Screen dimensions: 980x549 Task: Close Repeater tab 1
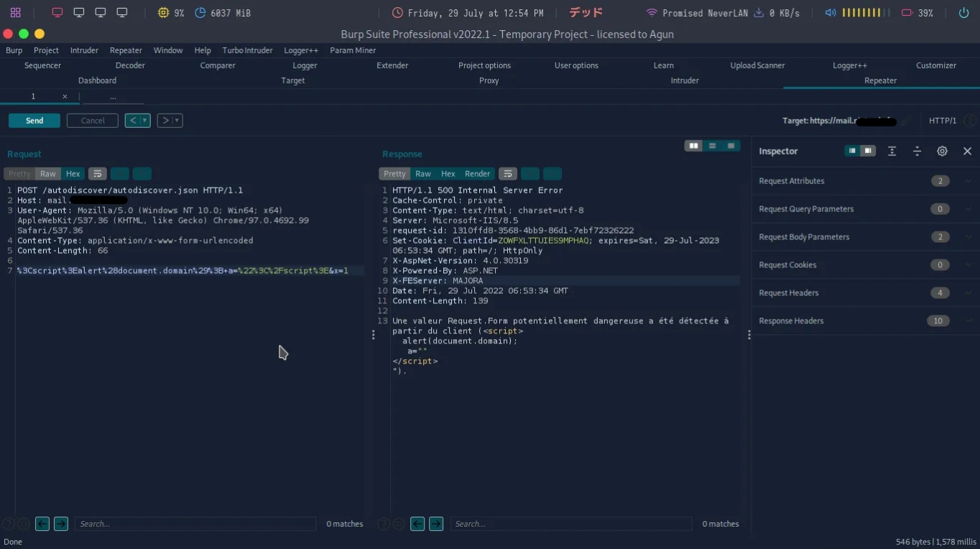tap(65, 96)
